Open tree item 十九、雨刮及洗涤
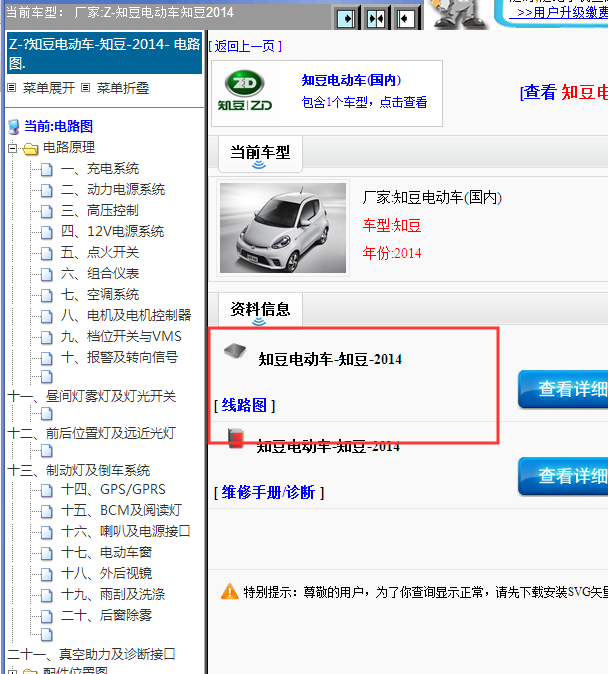The height and width of the screenshot is (674, 608). click(113, 595)
